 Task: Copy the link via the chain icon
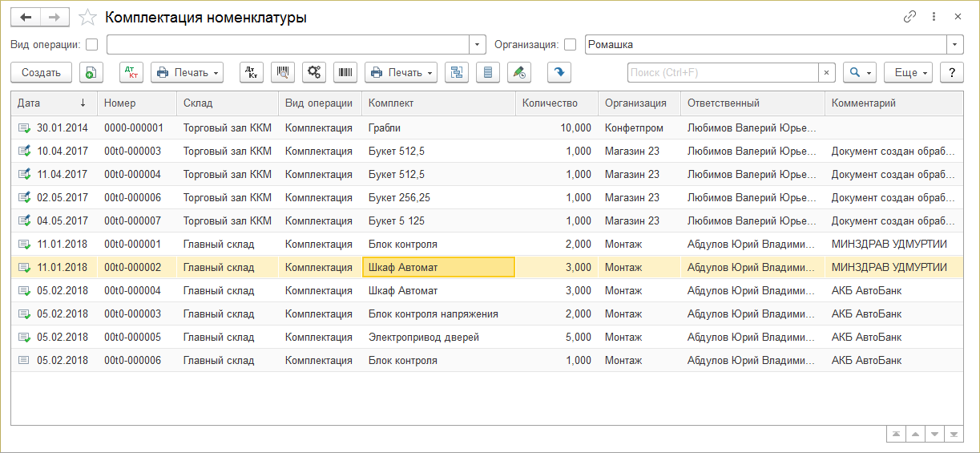click(x=909, y=17)
